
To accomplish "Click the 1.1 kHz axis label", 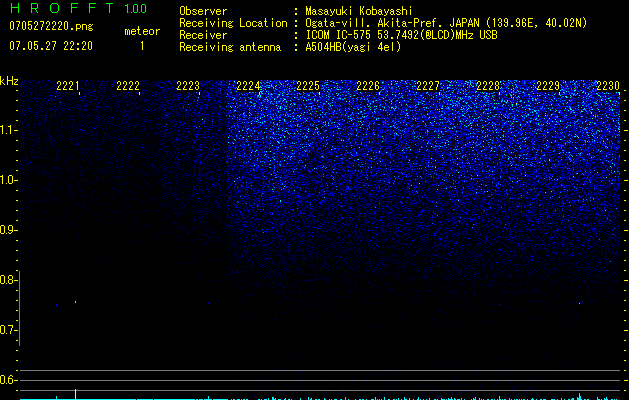I will coord(8,130).
